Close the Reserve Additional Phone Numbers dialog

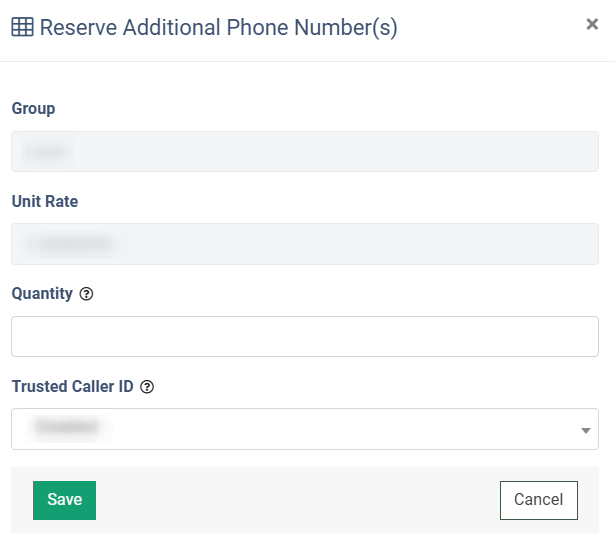coord(592,25)
